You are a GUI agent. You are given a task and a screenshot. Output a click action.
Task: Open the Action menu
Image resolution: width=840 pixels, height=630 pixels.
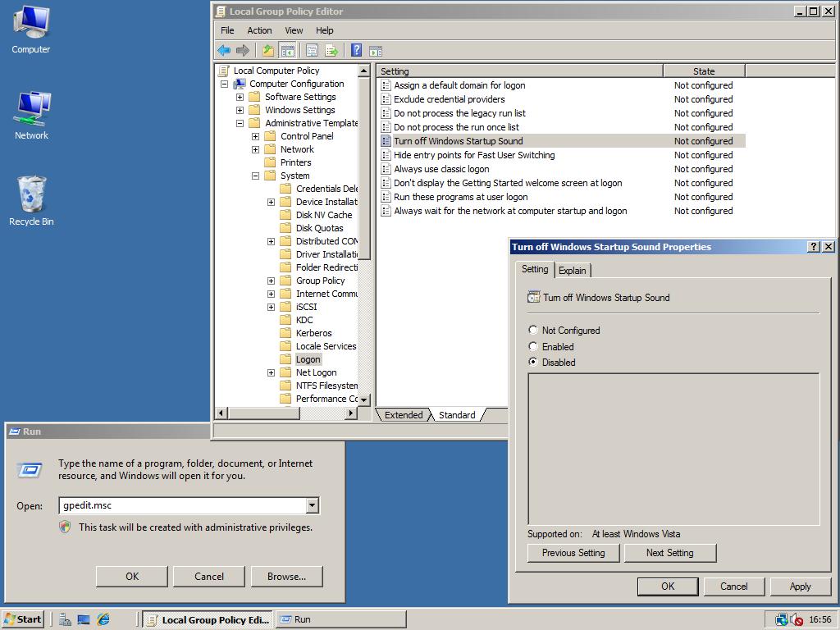coord(259,30)
